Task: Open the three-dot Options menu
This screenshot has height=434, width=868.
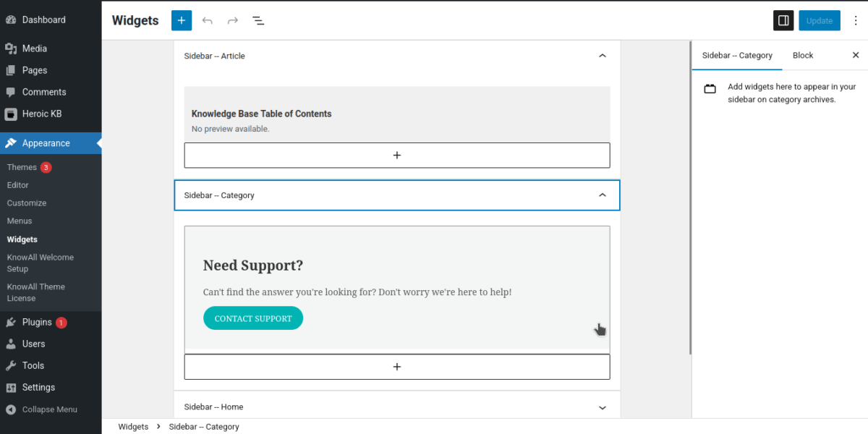Action: (856, 20)
